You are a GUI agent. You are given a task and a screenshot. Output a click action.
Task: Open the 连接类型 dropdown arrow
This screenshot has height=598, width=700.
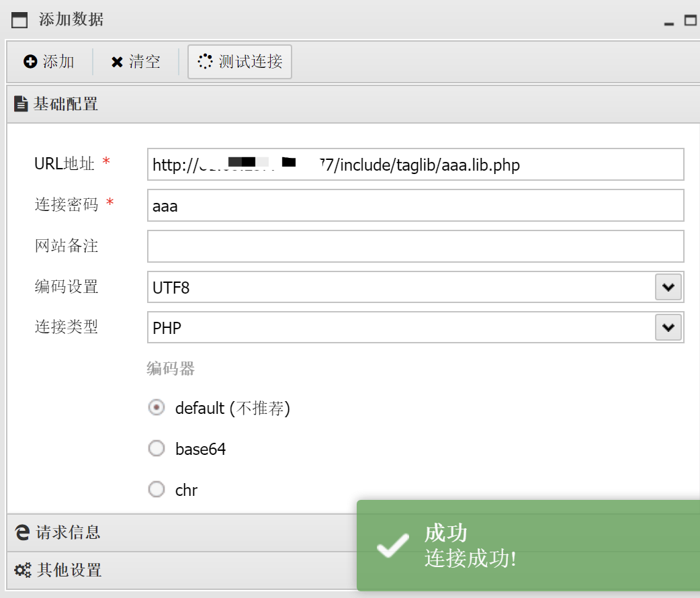668,327
